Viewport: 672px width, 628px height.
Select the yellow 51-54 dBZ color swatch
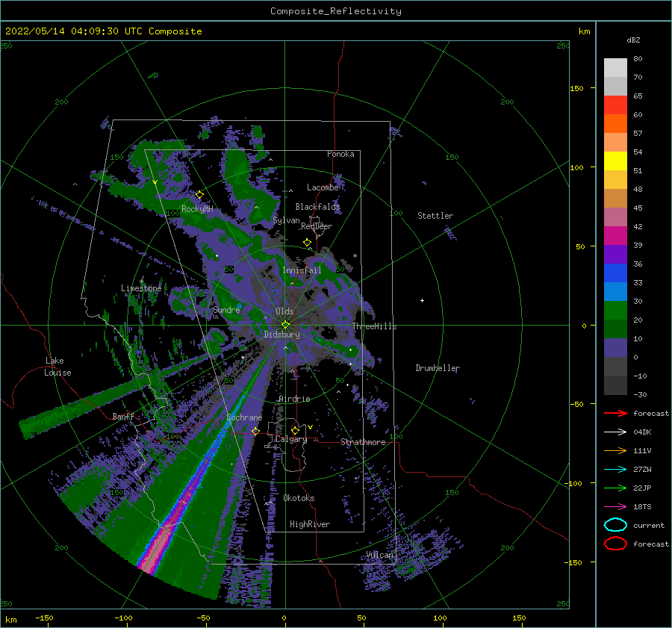pyautogui.click(x=615, y=161)
